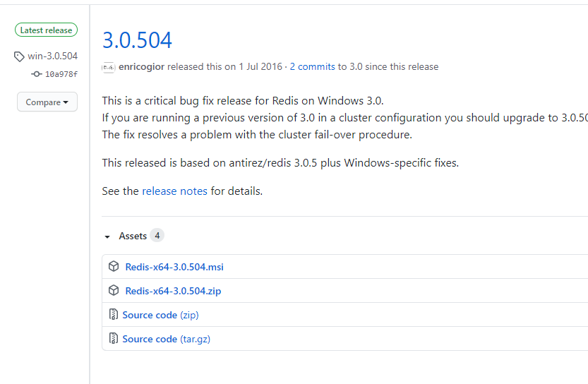Open the win-3.0.504 tag link
The height and width of the screenshot is (384, 588).
pyautogui.click(x=52, y=56)
